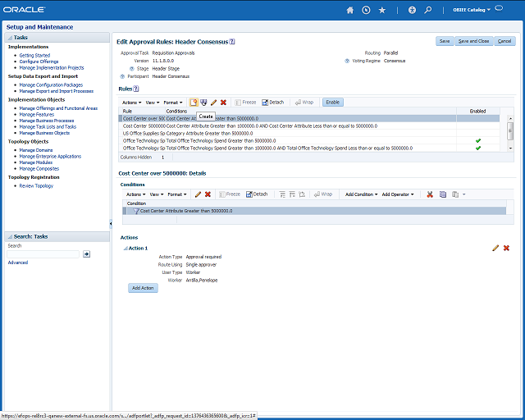Open the Manage Business Objects link

(44, 133)
